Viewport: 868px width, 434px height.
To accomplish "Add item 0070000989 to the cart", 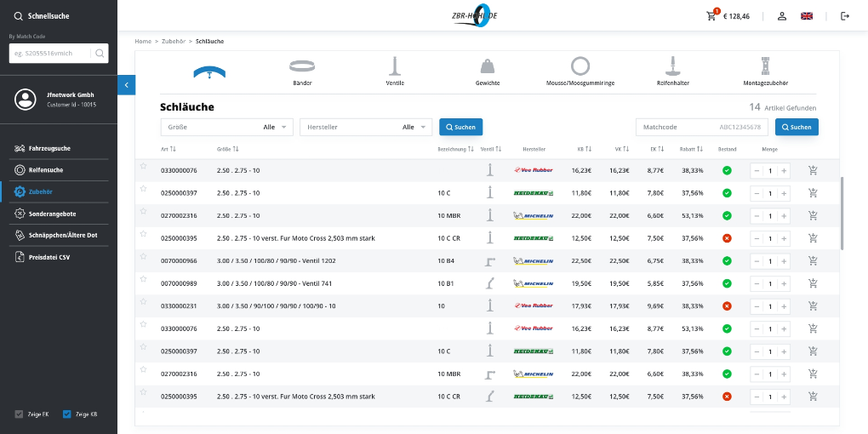I will pyautogui.click(x=813, y=283).
